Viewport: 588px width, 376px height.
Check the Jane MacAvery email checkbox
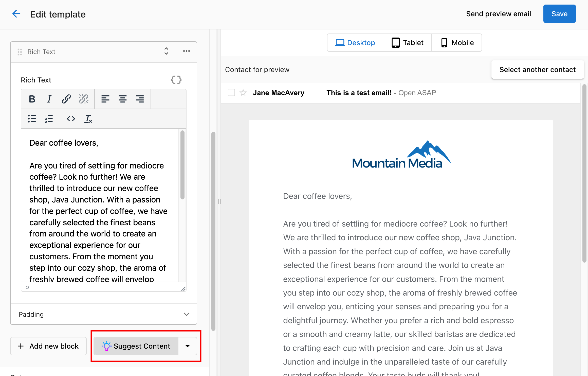[231, 93]
